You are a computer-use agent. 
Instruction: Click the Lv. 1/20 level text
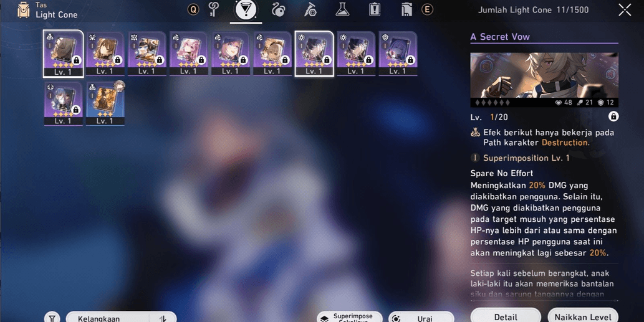coord(489,117)
